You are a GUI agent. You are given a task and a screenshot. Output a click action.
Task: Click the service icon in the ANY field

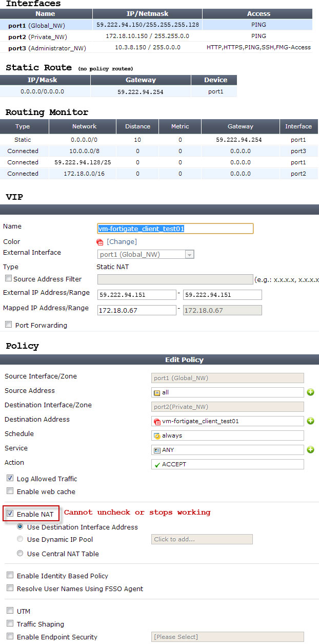pos(157,450)
